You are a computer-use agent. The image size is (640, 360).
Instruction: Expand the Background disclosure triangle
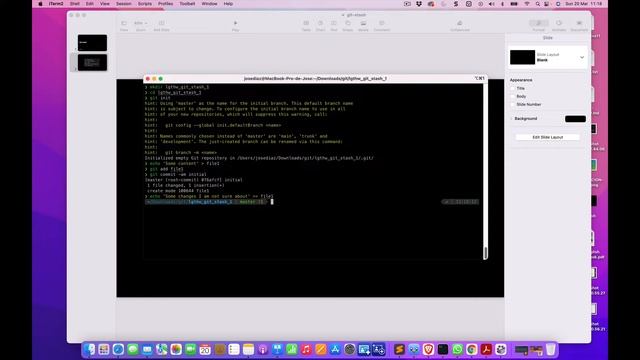511,118
